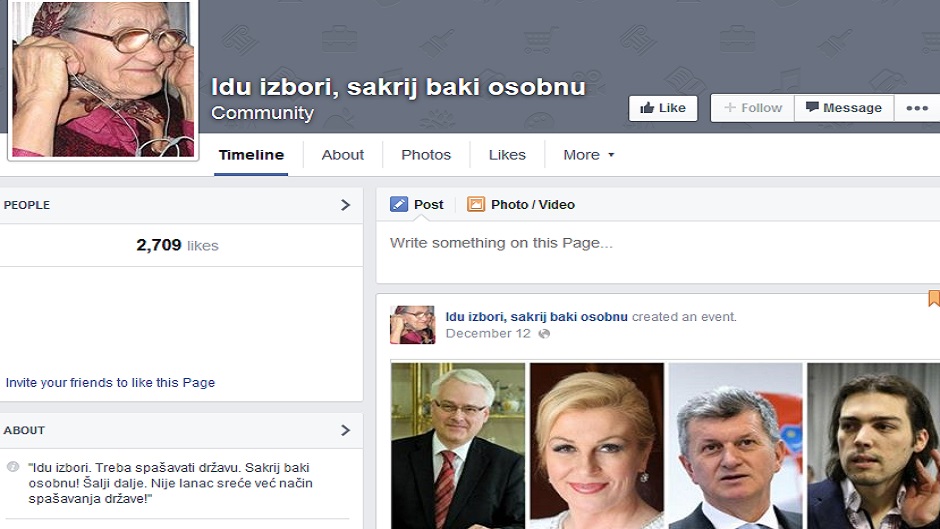This screenshot has width=940, height=529.
Task: Focus the 'Write something on this Page' field
Action: click(x=658, y=251)
